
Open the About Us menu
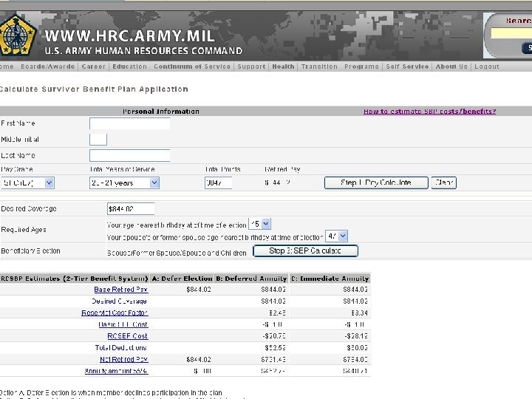point(451,66)
